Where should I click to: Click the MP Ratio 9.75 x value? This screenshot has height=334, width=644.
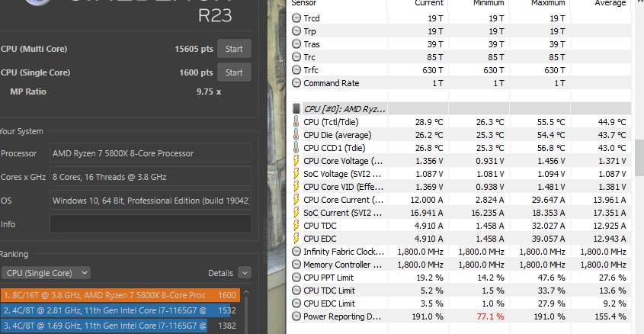click(209, 92)
